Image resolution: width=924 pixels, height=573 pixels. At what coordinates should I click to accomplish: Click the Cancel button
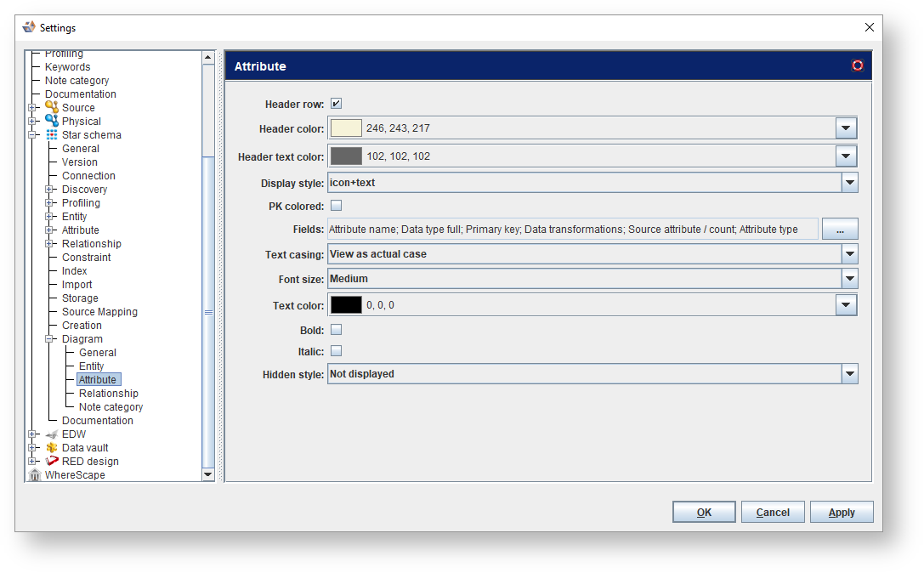pyautogui.click(x=773, y=513)
